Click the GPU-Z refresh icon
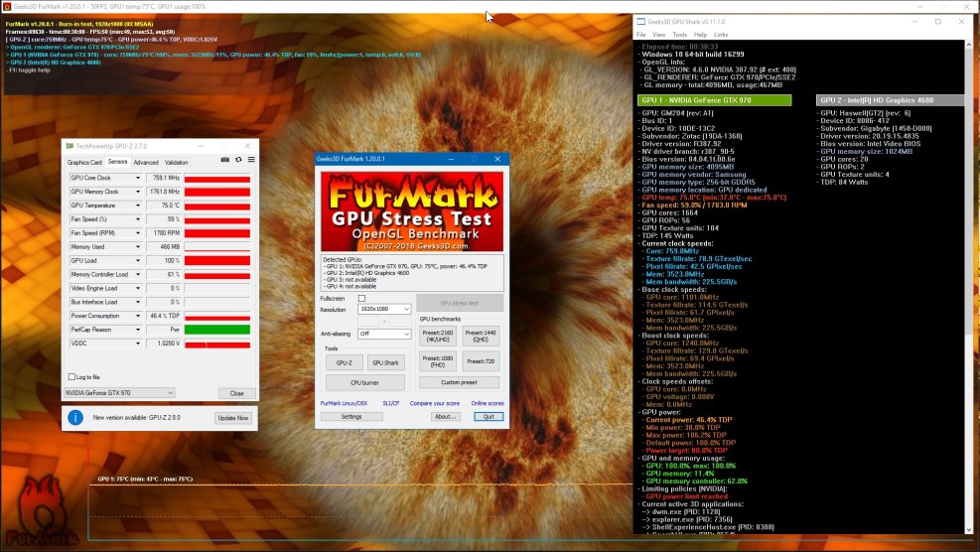This screenshot has height=552, width=980. 238,160
